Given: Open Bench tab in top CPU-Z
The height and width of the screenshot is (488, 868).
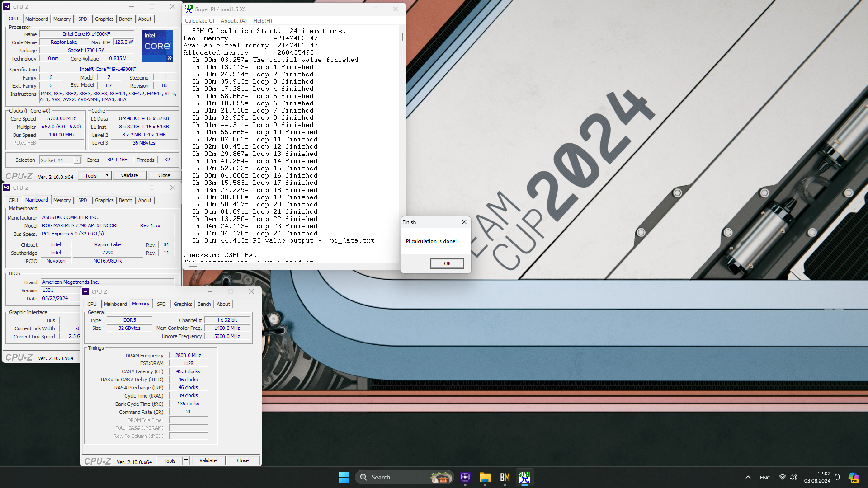Looking at the screenshot, I should click(x=126, y=19).
